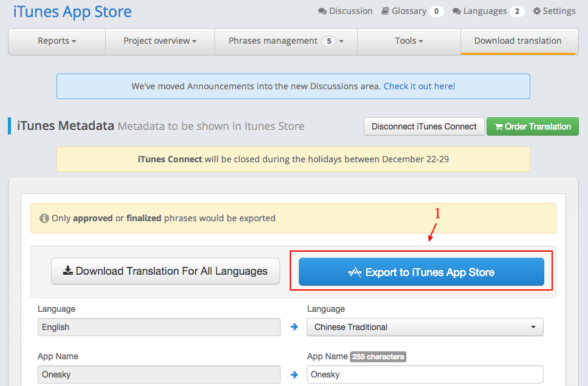Click the source App Name field Onesky

(x=159, y=374)
